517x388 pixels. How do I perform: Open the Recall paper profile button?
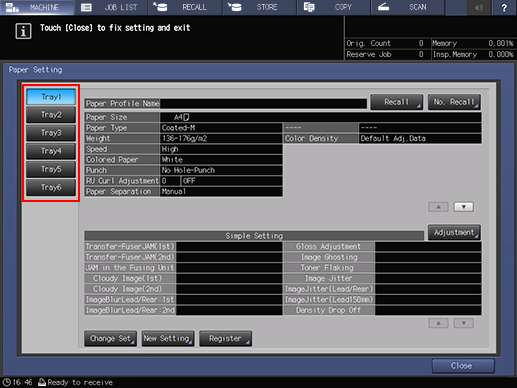pyautogui.click(x=397, y=102)
